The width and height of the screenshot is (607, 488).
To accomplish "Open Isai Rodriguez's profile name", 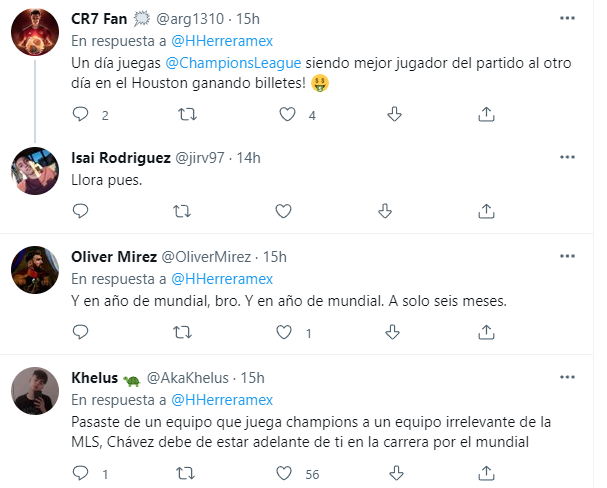I will pyautogui.click(x=121, y=157).
